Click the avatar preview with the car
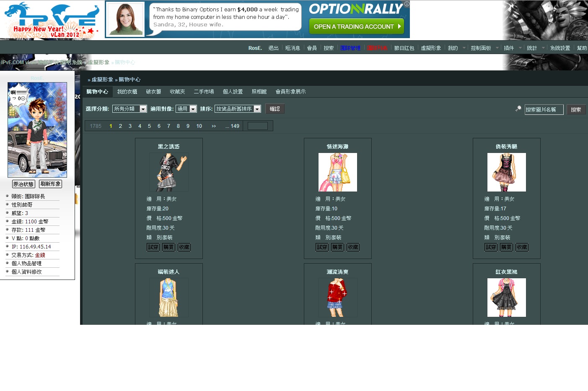The height and width of the screenshot is (391, 588). pos(37,130)
